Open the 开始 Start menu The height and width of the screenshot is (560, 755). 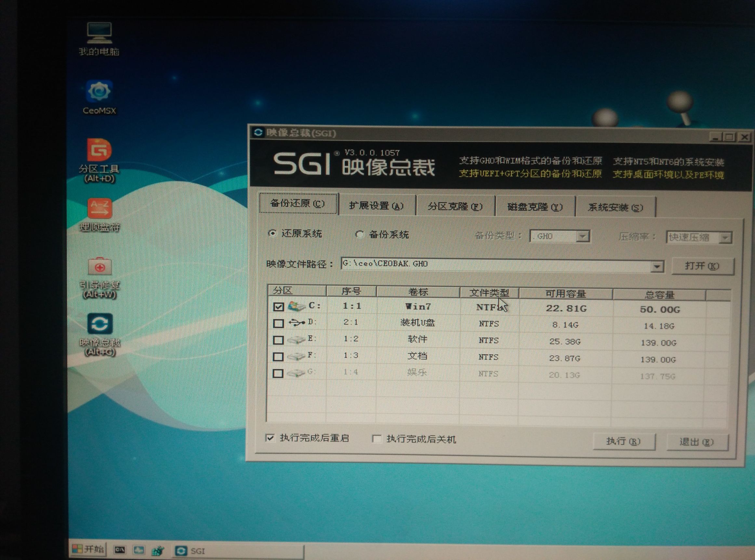(x=87, y=549)
